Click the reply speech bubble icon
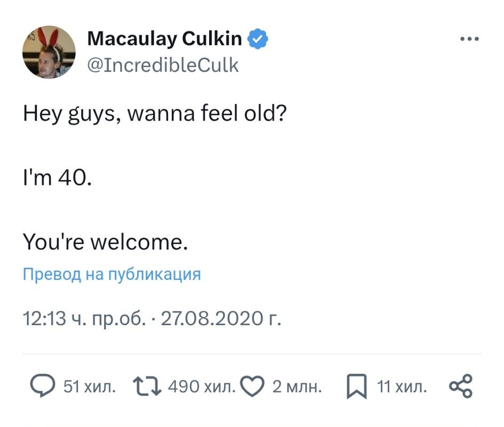The width and height of the screenshot is (504, 427). [x=41, y=386]
